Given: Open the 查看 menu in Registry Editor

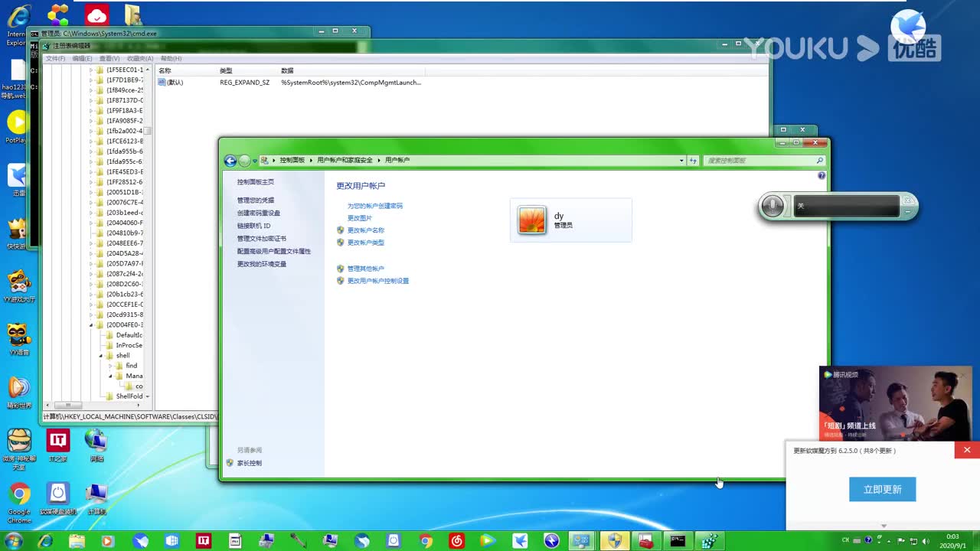Looking at the screenshot, I should point(108,58).
